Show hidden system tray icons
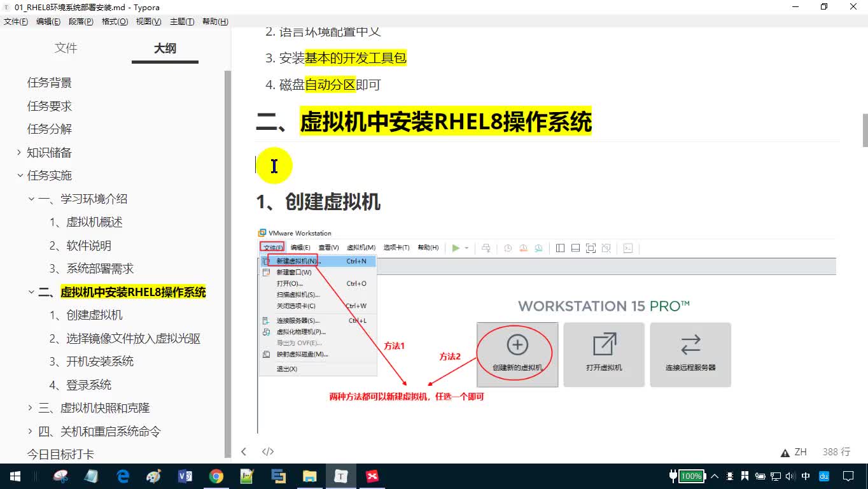868x489 pixels. tap(715, 476)
